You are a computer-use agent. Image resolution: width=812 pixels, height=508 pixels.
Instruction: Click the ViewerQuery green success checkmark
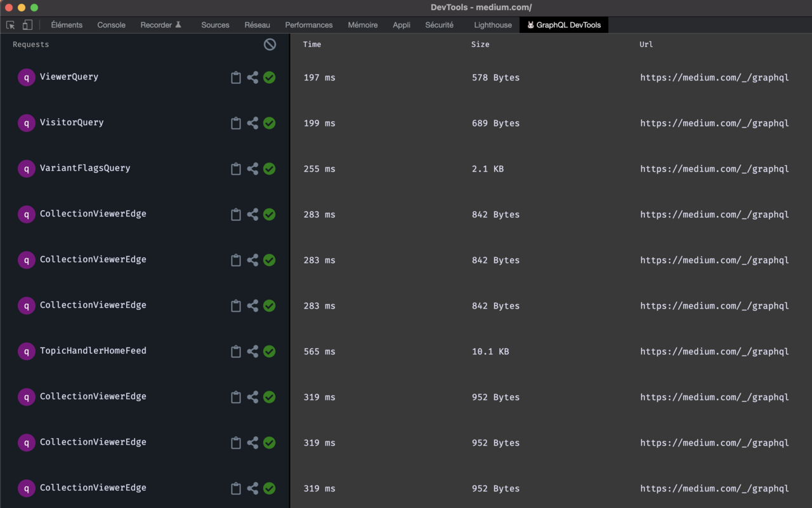[x=270, y=77]
